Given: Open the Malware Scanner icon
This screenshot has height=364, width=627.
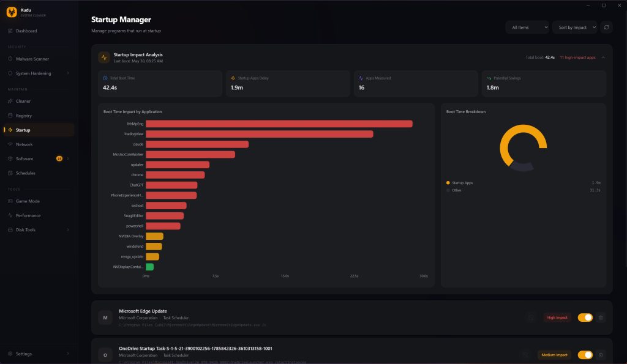Looking at the screenshot, I should (10, 59).
